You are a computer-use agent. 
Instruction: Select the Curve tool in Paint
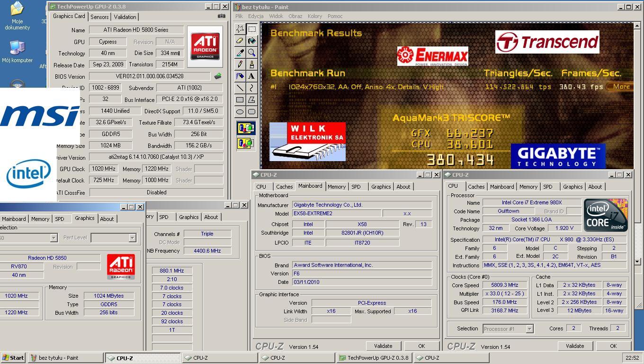point(251,88)
